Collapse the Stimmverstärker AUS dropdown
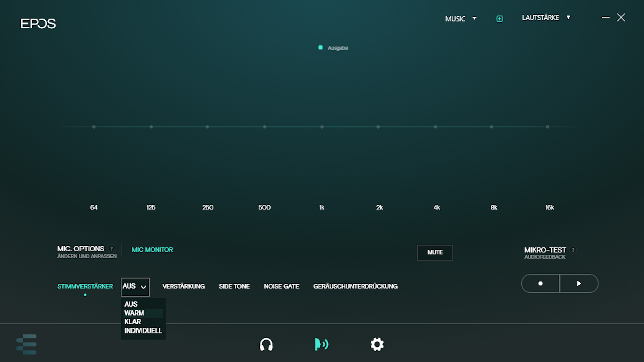Screen dimensions: 644x362 (x=135, y=287)
